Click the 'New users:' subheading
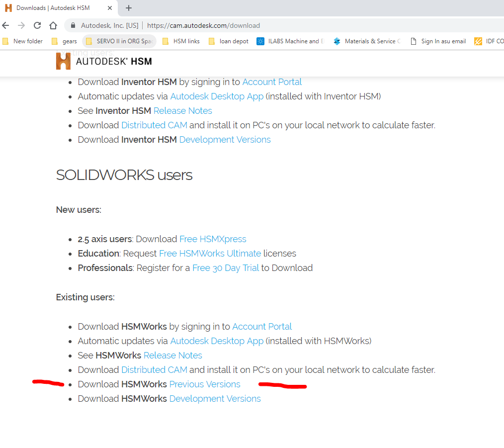This screenshot has width=504, height=448. click(79, 210)
